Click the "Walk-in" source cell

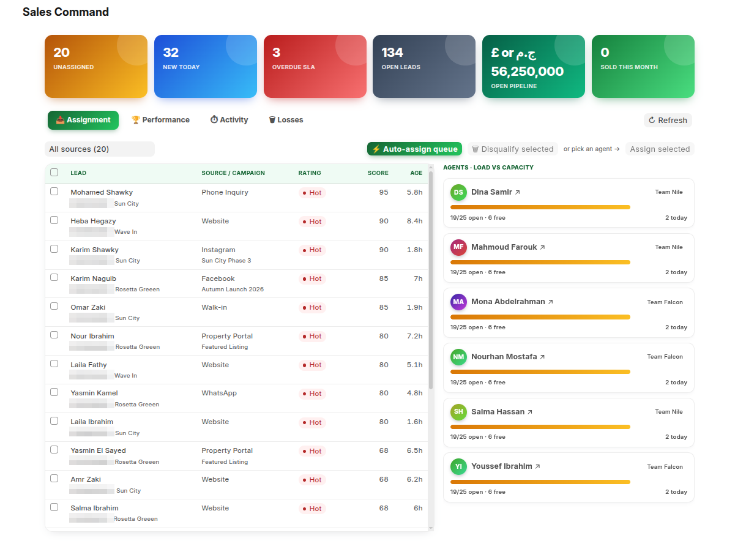(x=214, y=307)
